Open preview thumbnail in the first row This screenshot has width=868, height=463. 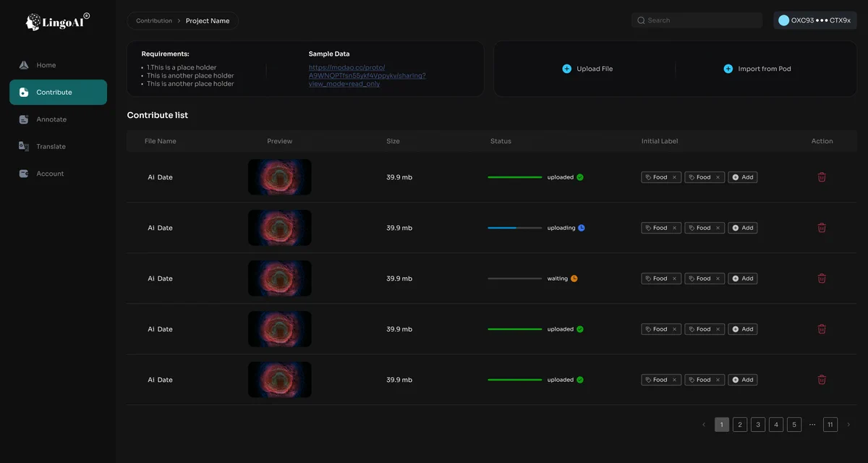tap(280, 177)
